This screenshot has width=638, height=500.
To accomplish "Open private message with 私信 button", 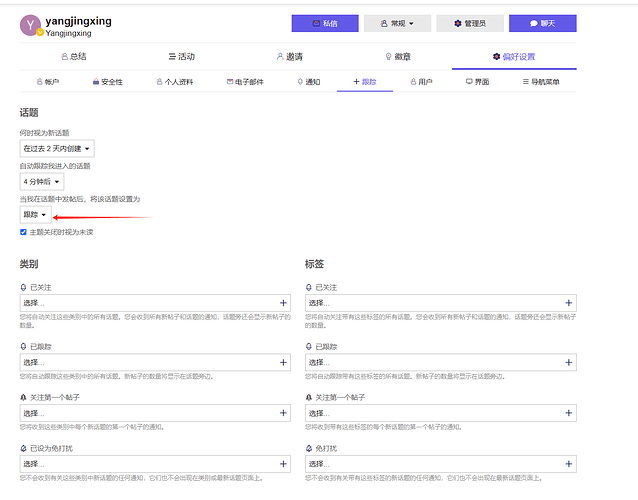I will 324,23.
